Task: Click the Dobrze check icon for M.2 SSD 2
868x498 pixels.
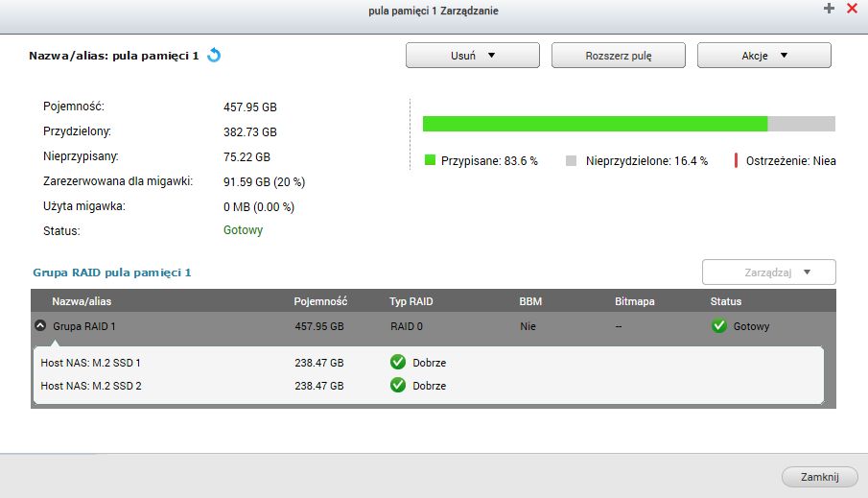Action: tap(397, 385)
